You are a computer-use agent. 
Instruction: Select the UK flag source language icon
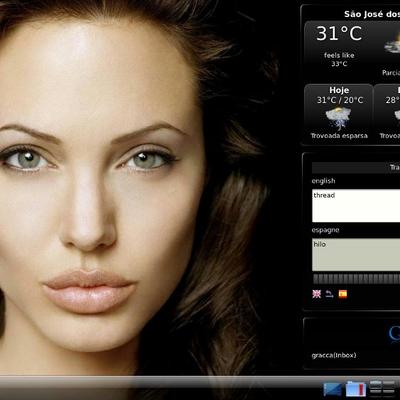tap(316, 294)
